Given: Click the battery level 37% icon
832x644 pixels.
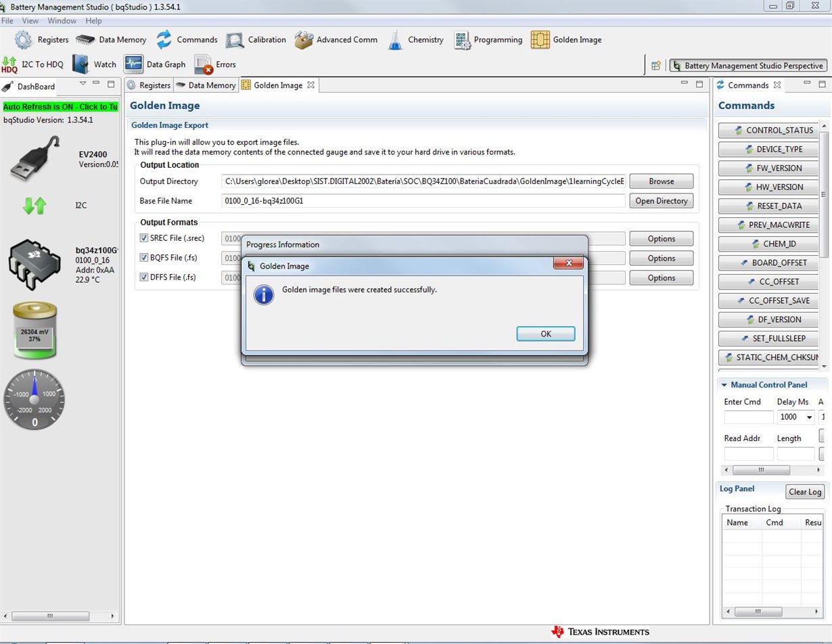Looking at the screenshot, I should [34, 330].
